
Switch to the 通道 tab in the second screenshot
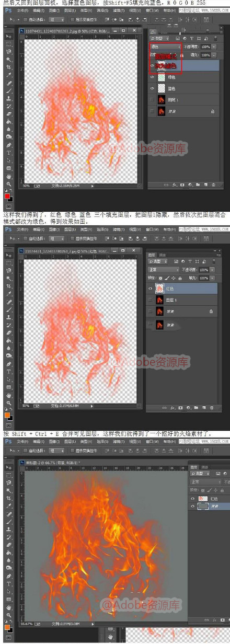(162, 255)
